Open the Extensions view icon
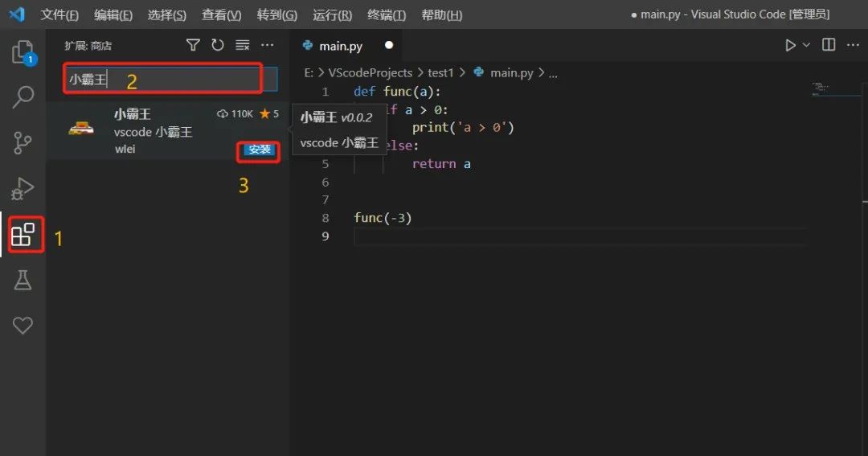 tap(23, 234)
